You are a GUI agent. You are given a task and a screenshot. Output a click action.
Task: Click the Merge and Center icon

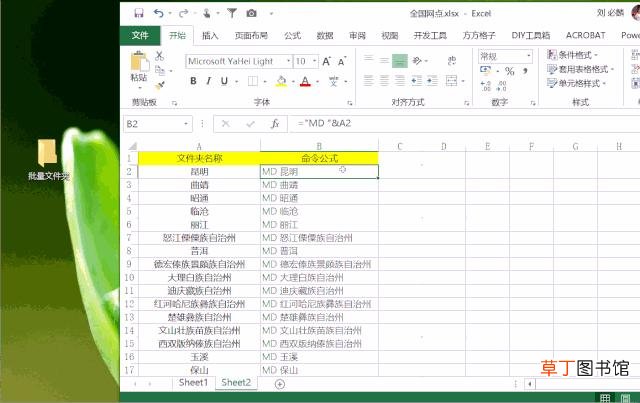coord(451,81)
